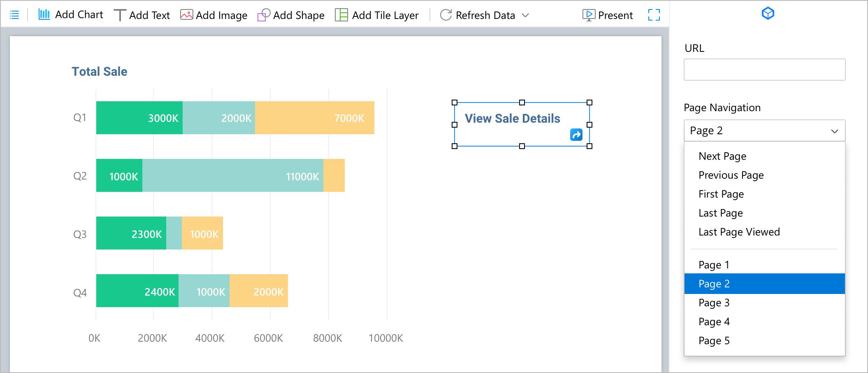
Task: Click the Q2 teal 11000K bar segment
Action: 233,175
